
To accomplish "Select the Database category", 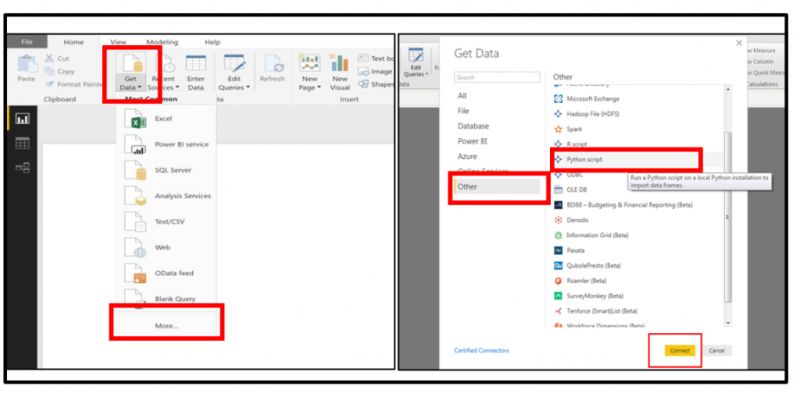I will point(473,126).
